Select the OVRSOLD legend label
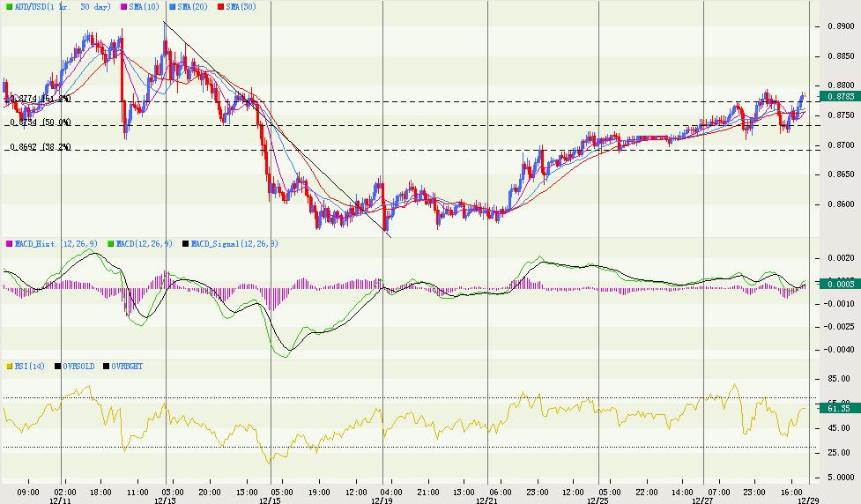The width and height of the screenshot is (861, 504). (x=78, y=367)
